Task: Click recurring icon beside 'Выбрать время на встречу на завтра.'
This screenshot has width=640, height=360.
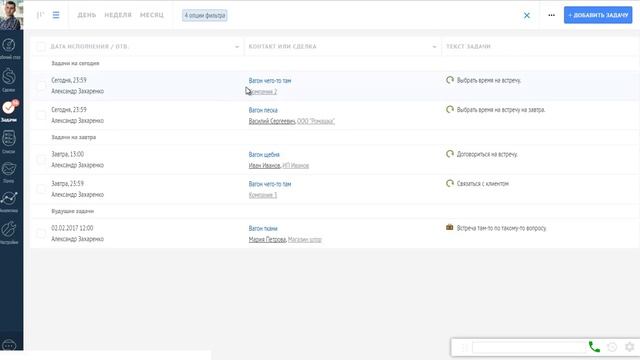Action: (450, 109)
